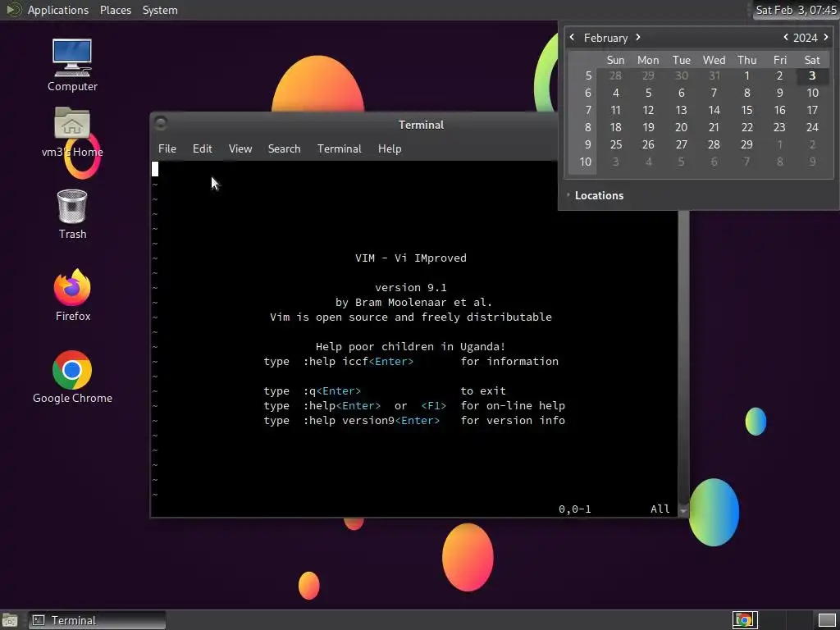Viewport: 840px width, 630px height.
Task: Go to next month in calendar
Action: coord(638,37)
